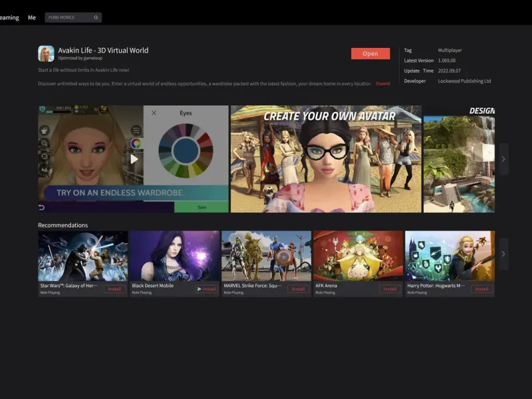This screenshot has width=532, height=399.
Task: Click the Recommendations heading
Action: [63, 225]
